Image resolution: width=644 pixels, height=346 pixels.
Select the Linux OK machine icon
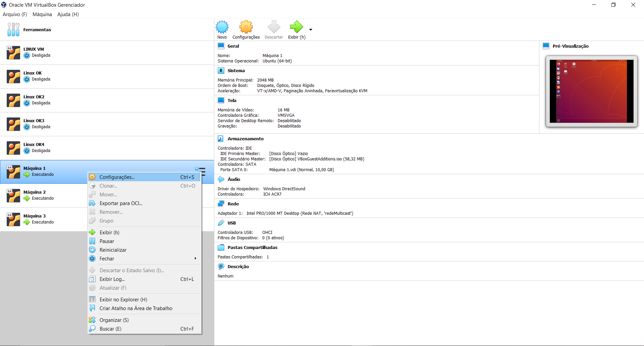coord(13,77)
